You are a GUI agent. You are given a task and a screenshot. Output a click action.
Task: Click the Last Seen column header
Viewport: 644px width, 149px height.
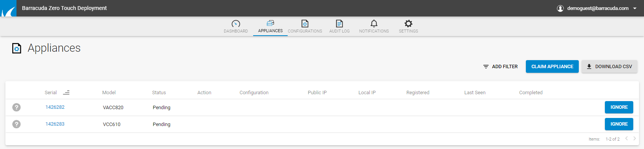click(475, 93)
